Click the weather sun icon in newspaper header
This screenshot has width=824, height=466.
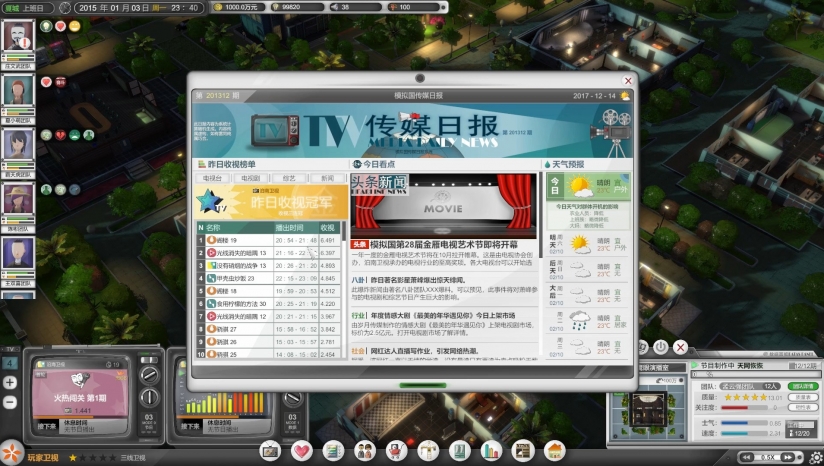(x=625, y=96)
